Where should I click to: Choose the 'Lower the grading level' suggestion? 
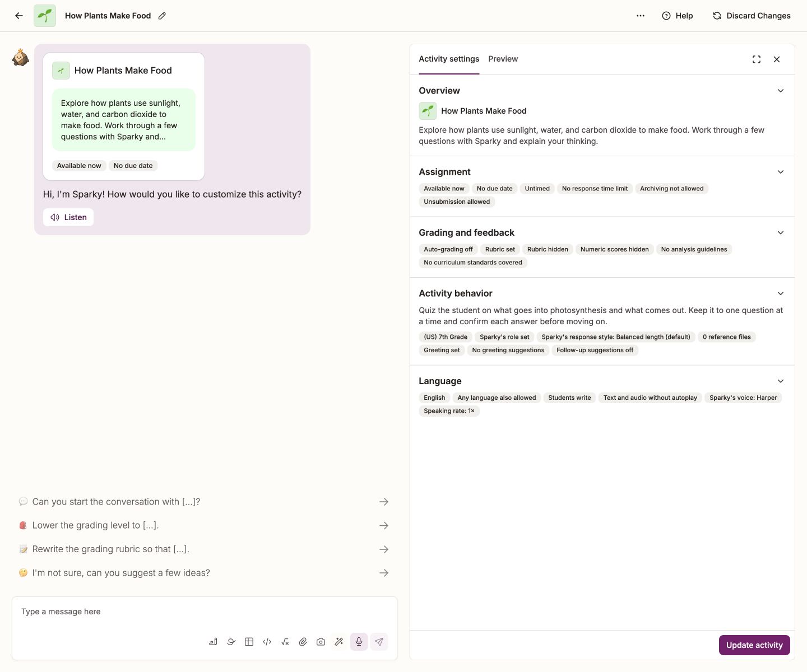point(204,525)
